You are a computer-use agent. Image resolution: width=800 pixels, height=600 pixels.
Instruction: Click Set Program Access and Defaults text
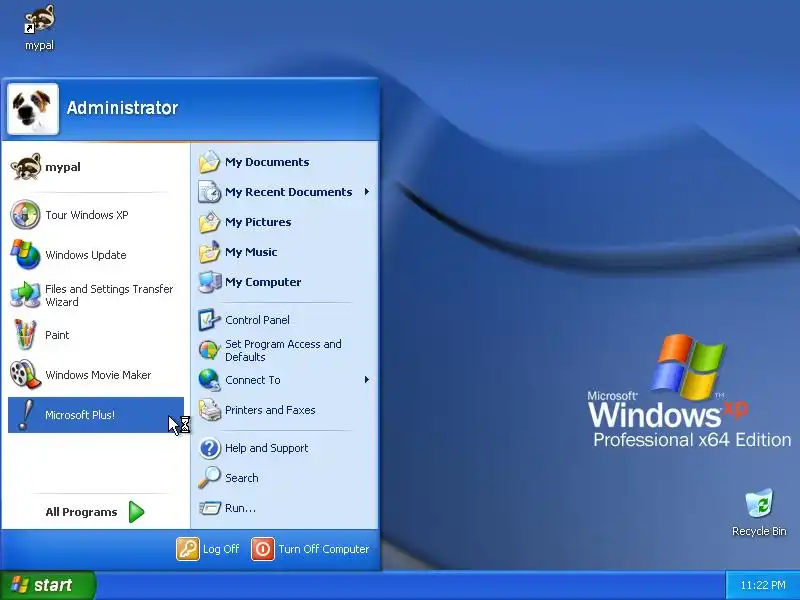coord(283,351)
